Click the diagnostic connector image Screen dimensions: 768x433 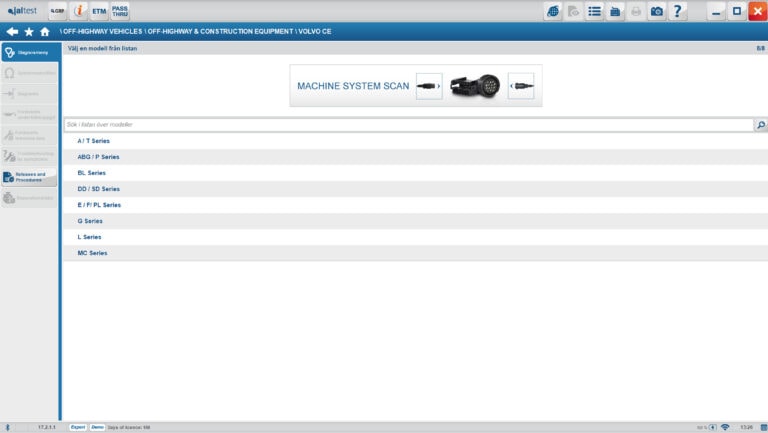(475, 86)
